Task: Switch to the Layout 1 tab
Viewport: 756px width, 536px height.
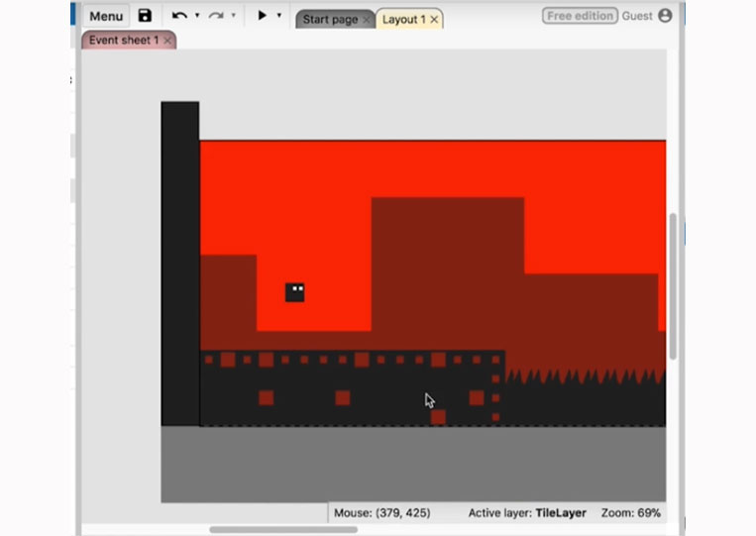Action: 404,19
